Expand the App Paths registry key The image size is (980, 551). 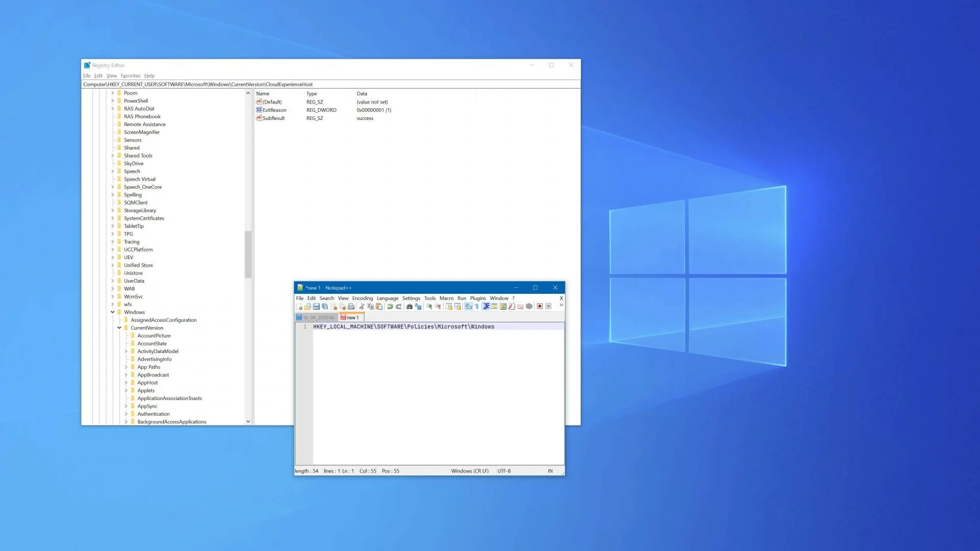[x=126, y=367]
